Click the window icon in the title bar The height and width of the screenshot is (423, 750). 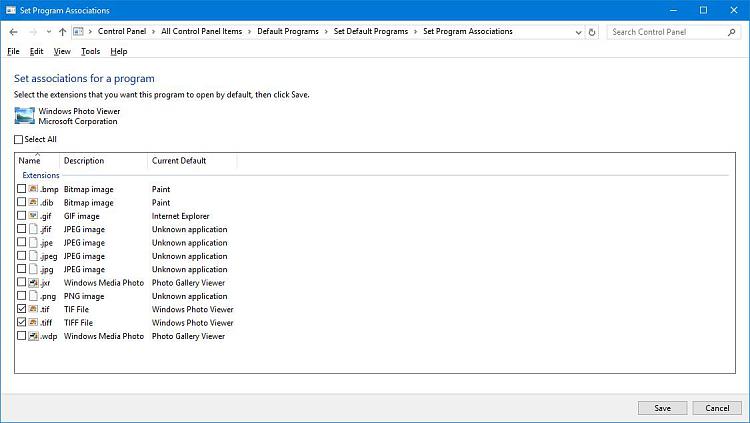click(x=11, y=10)
